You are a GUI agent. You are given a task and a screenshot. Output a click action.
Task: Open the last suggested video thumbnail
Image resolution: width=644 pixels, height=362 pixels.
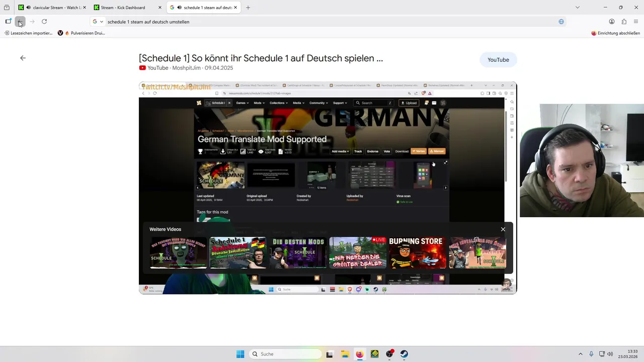click(477, 253)
